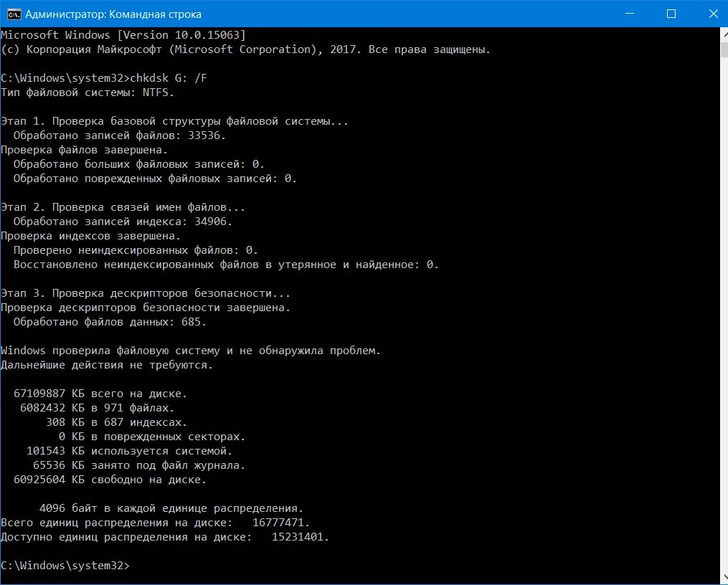
Task: Click 'Обработано записей индекса: 34906.' line
Action: pyautogui.click(x=123, y=222)
